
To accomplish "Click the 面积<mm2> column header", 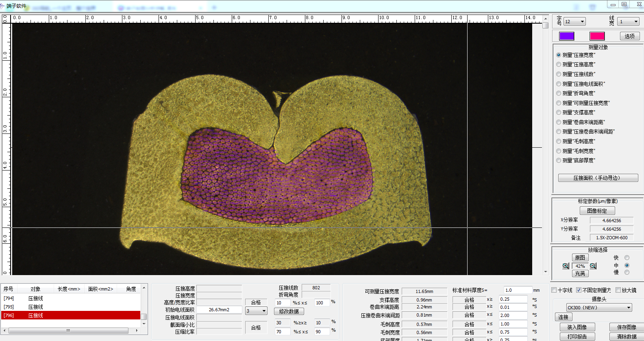I will click(100, 289).
